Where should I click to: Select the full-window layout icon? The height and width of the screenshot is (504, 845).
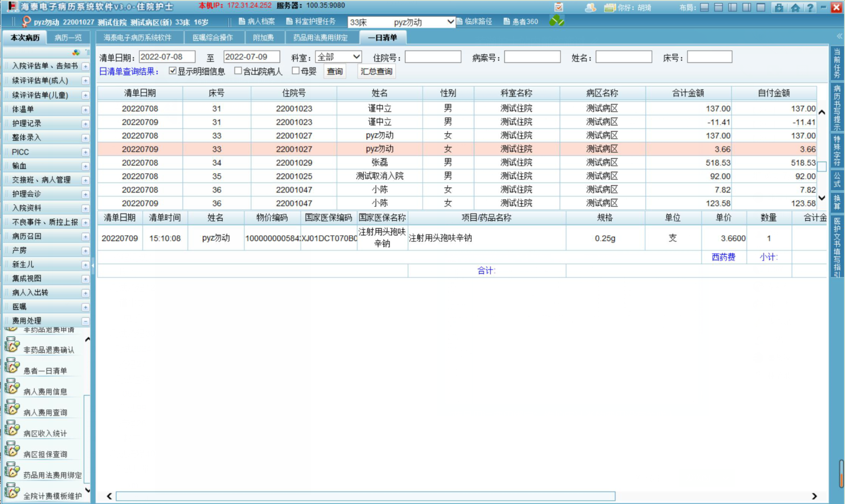point(760,8)
